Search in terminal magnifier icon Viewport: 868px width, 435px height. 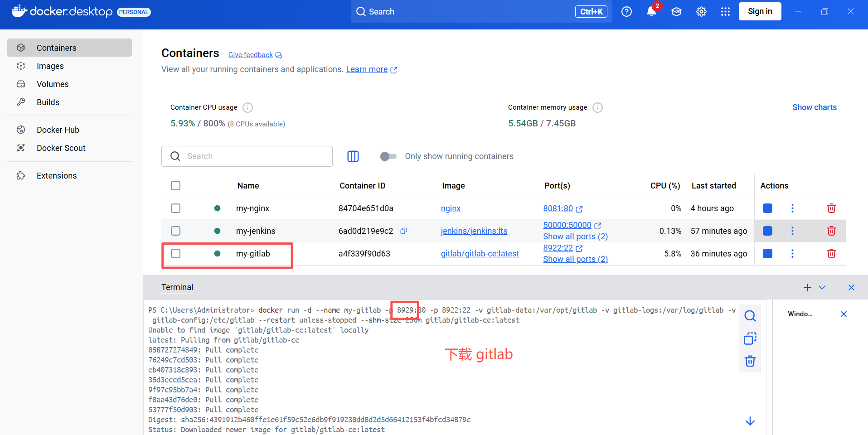pos(750,316)
